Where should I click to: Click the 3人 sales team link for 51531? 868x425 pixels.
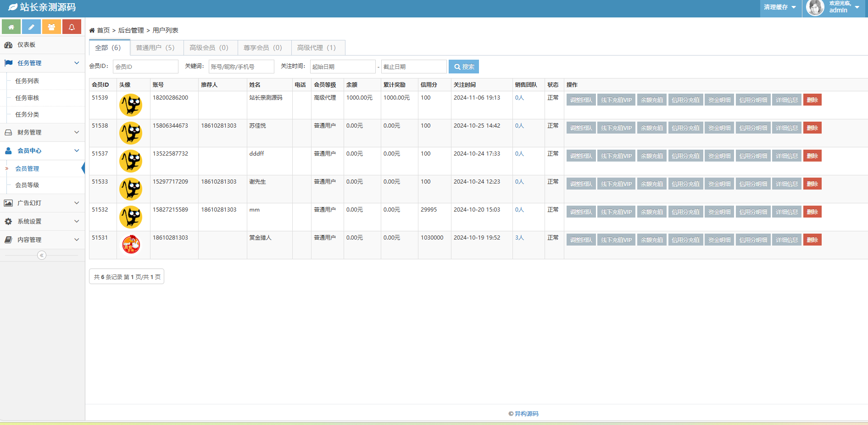(519, 238)
